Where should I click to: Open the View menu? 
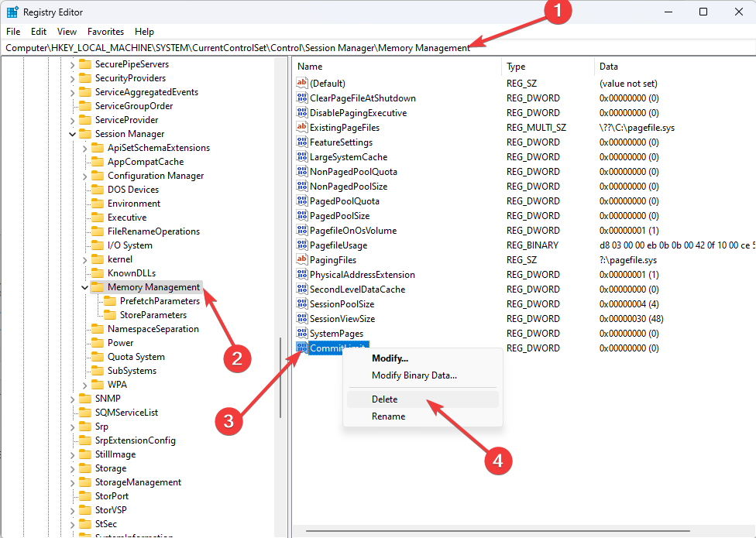(67, 31)
